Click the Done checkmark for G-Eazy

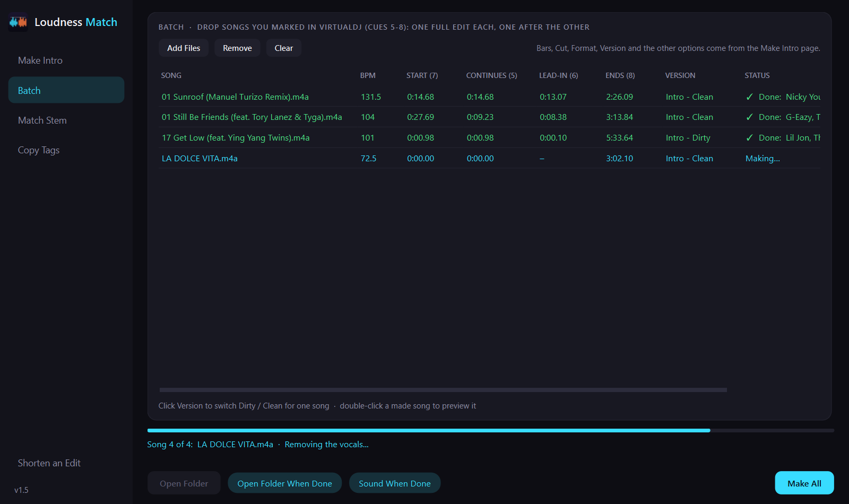click(x=750, y=117)
